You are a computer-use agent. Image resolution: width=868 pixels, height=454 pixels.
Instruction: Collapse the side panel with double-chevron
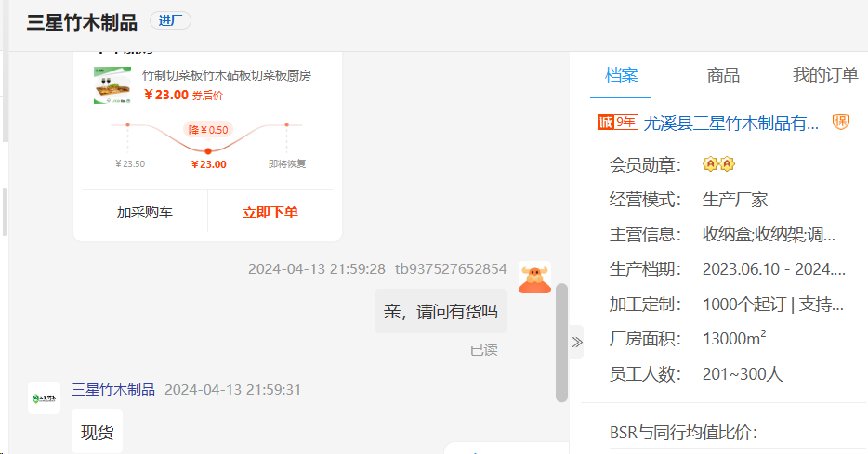[577, 342]
